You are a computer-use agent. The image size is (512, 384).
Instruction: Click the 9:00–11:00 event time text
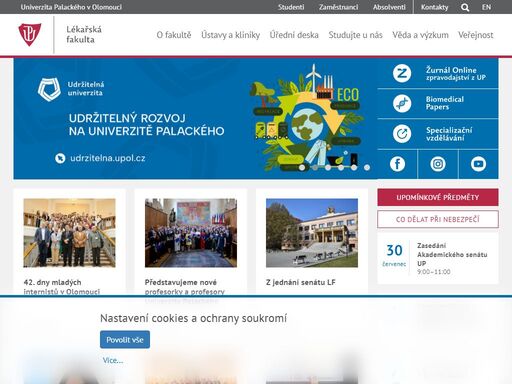tap(433, 272)
